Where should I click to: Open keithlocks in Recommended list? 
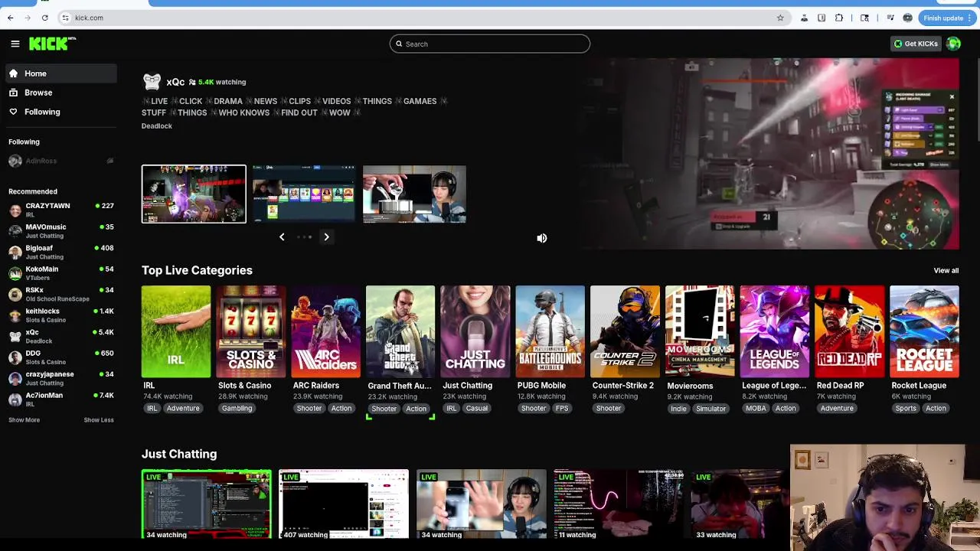pyautogui.click(x=61, y=315)
